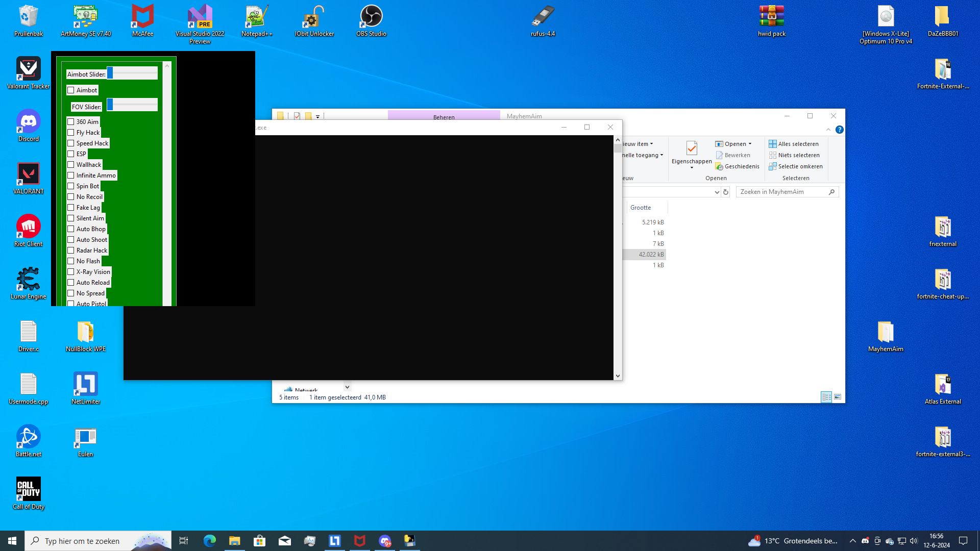Click the FOV Slider handle
Viewport: 980px width, 551px height.
pos(110,105)
